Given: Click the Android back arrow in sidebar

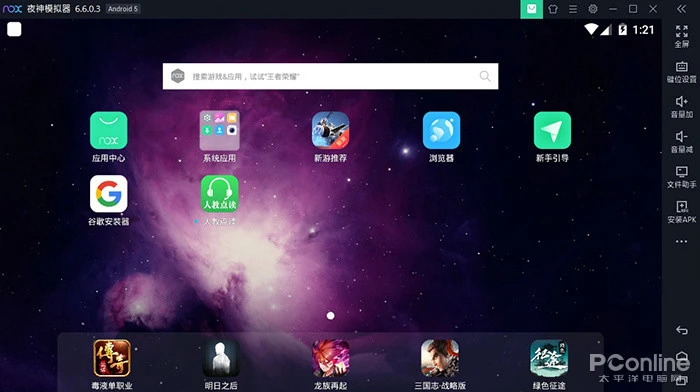Looking at the screenshot, I should click(x=681, y=330).
